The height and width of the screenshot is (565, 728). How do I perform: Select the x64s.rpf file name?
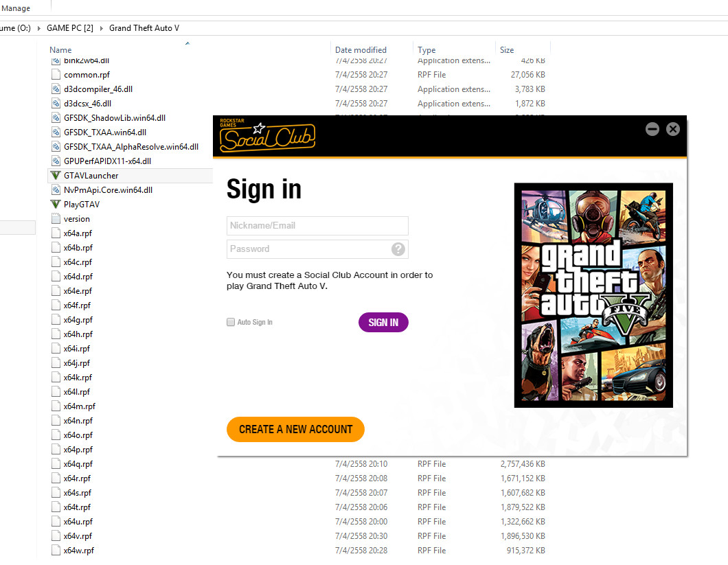point(78,493)
